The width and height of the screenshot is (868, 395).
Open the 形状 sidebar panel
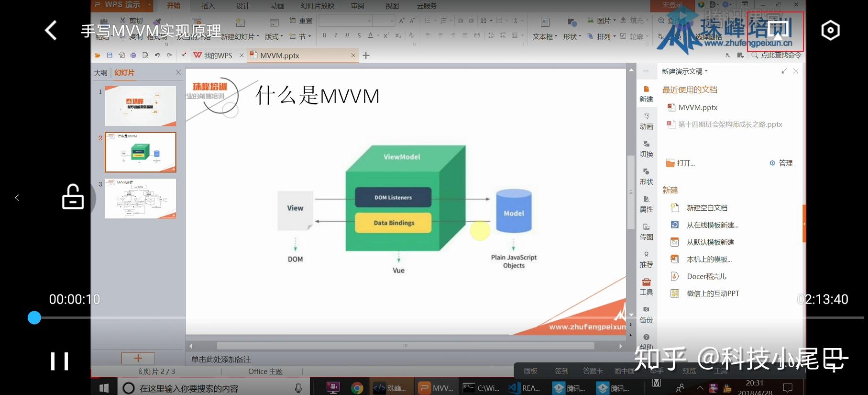point(646,177)
